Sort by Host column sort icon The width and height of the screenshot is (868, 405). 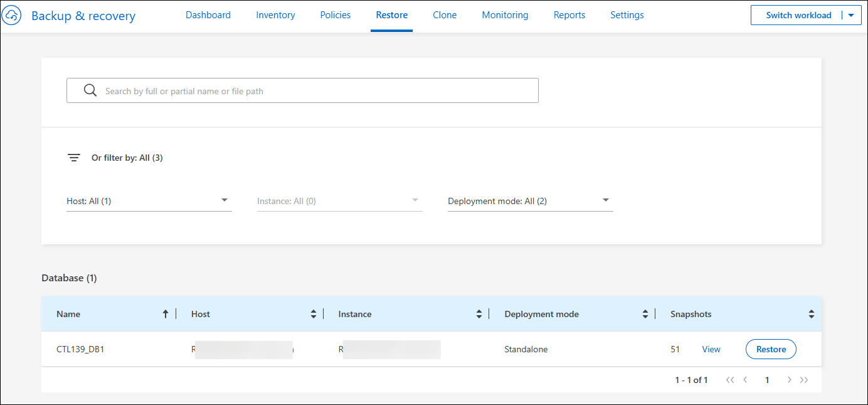[314, 314]
